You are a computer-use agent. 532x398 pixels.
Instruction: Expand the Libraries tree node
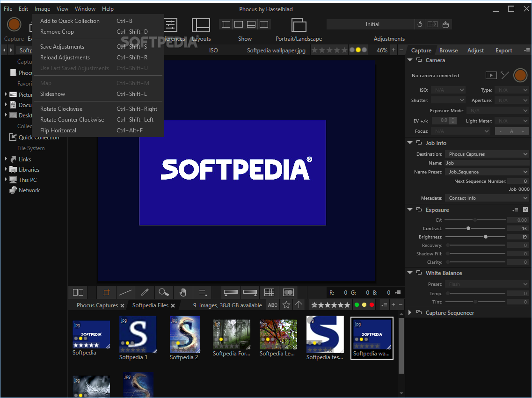click(x=6, y=169)
